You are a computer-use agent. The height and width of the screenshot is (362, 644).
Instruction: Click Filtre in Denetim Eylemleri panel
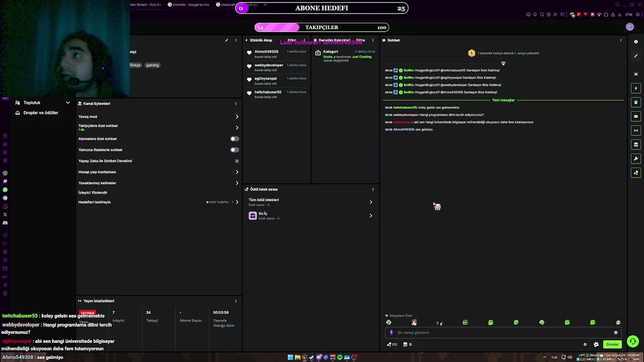(361, 40)
